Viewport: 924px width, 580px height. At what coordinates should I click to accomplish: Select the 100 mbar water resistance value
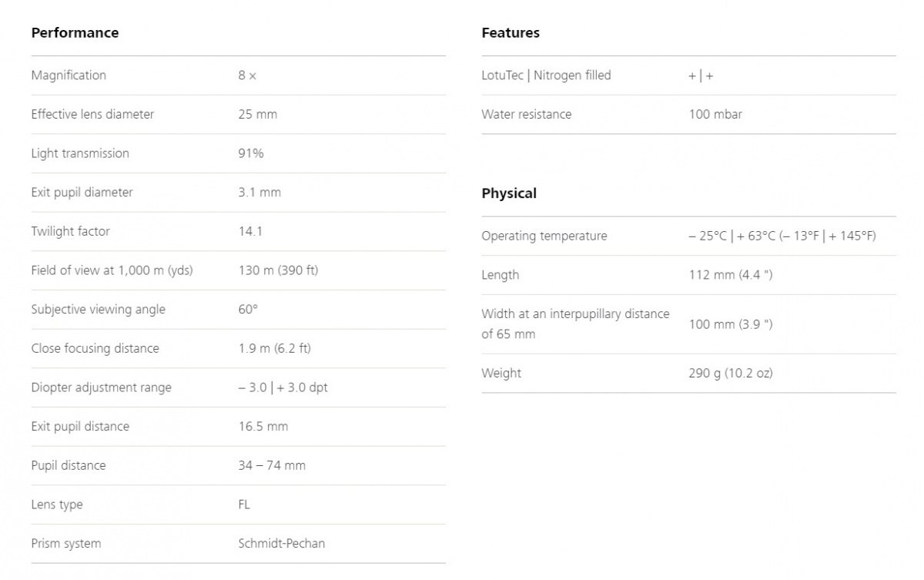(x=715, y=115)
